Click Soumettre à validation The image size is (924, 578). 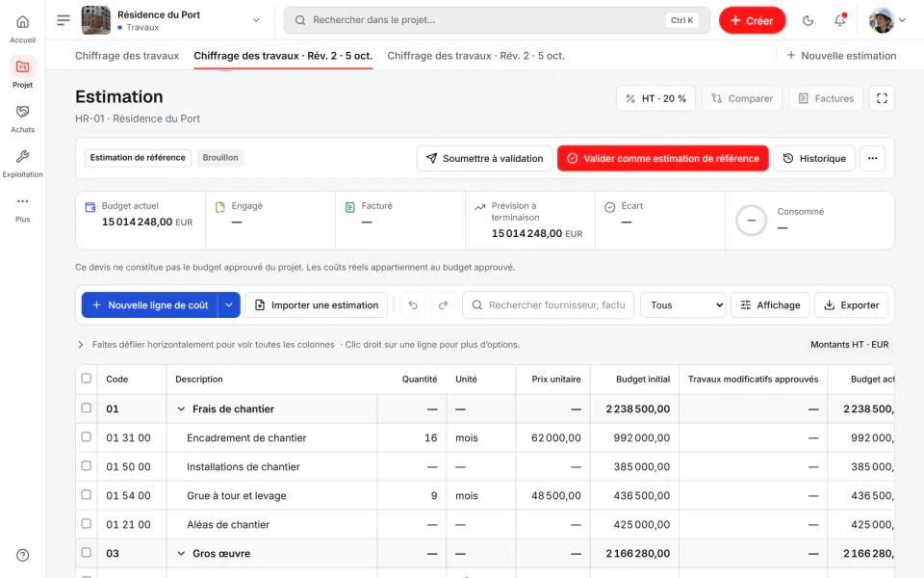[x=484, y=158]
